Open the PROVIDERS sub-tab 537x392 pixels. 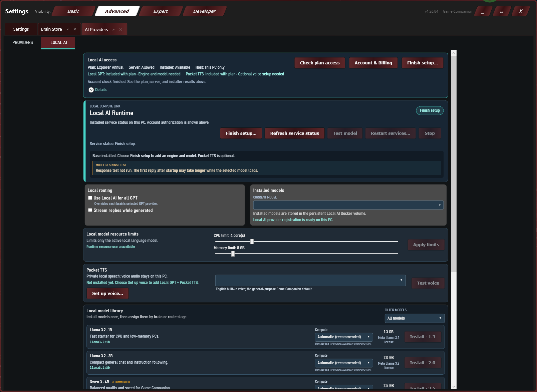point(23,43)
